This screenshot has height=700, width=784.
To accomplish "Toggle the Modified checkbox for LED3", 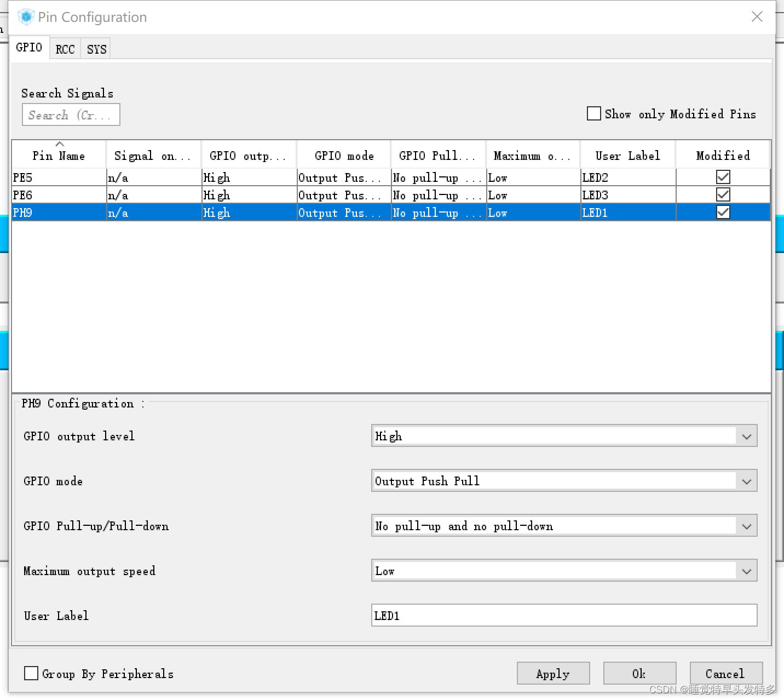I will (723, 194).
